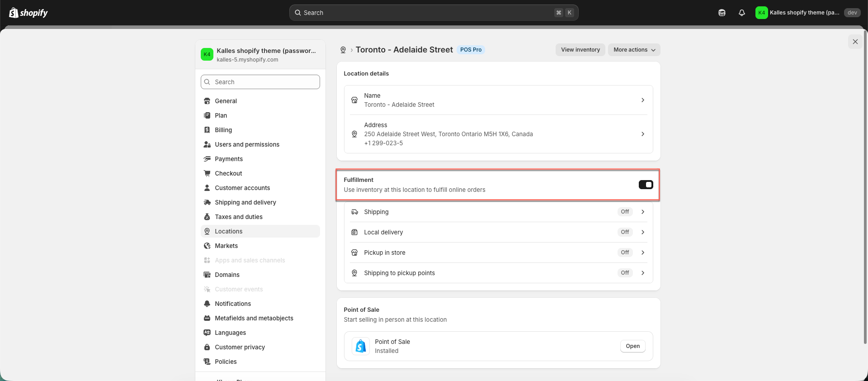The height and width of the screenshot is (381, 868).
Task: Click the Payments icon in sidebar
Action: pyautogui.click(x=207, y=159)
